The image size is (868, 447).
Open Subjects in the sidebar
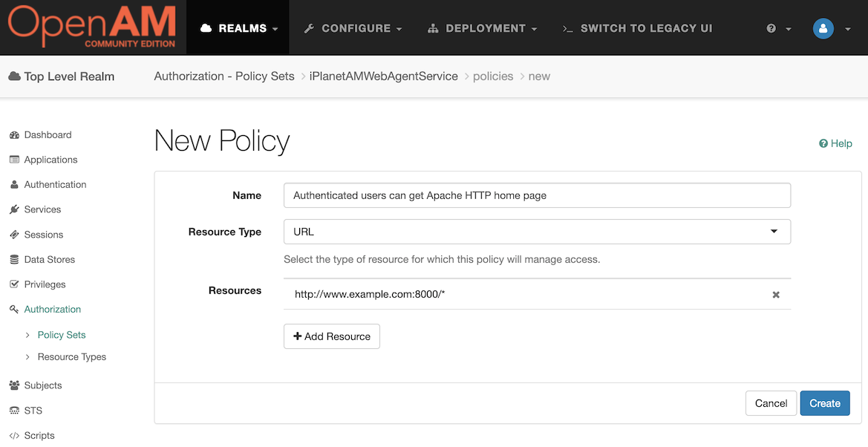point(43,385)
